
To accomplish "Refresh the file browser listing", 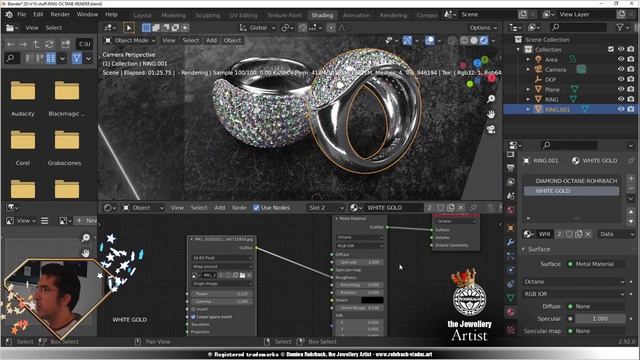I will (x=49, y=44).
